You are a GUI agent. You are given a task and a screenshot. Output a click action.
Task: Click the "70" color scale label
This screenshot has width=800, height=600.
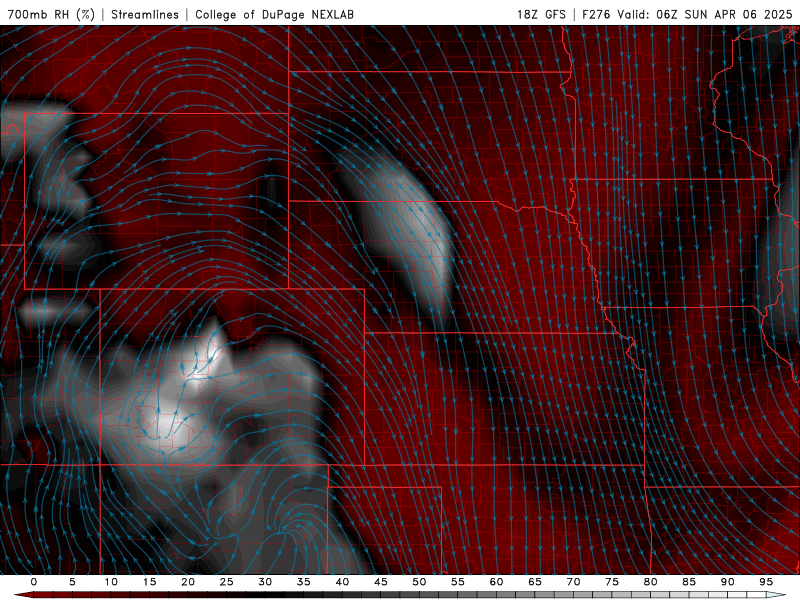(573, 582)
